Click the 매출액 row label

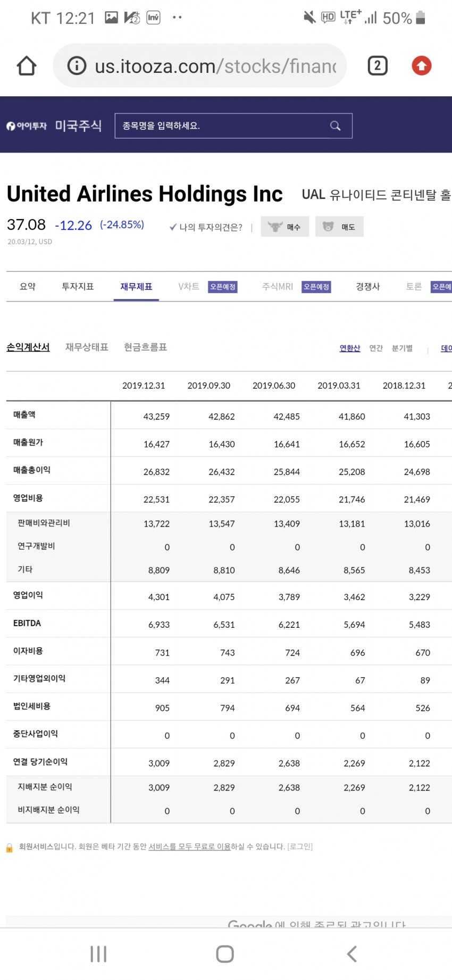click(x=24, y=414)
